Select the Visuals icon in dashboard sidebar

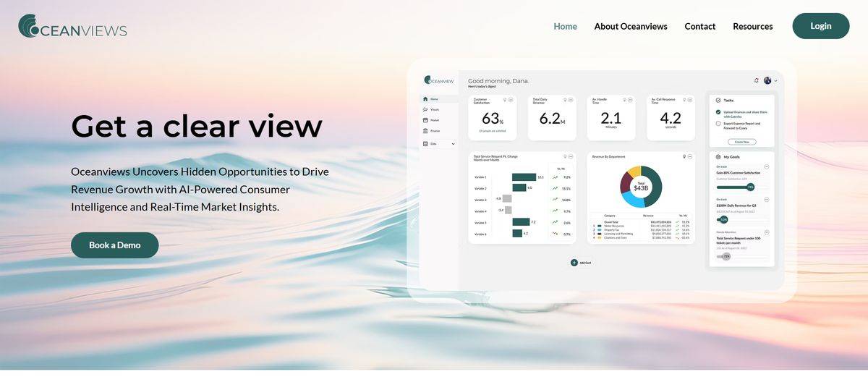coord(425,110)
